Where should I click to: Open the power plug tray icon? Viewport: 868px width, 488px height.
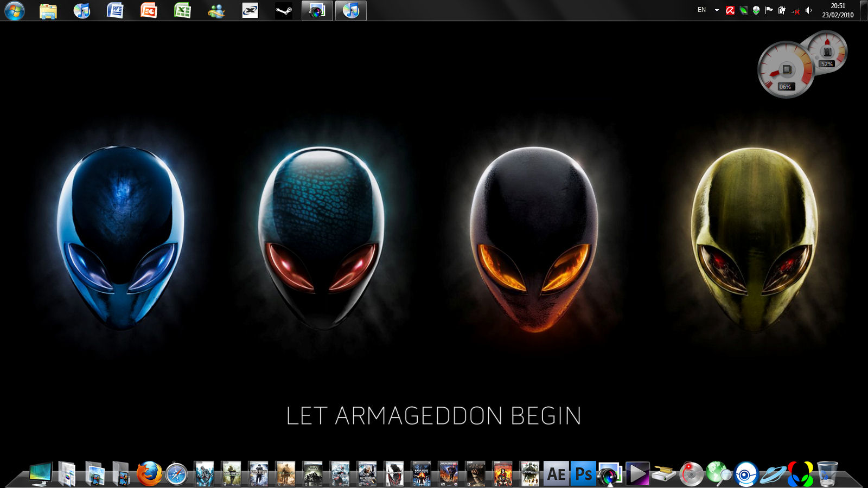(x=782, y=10)
